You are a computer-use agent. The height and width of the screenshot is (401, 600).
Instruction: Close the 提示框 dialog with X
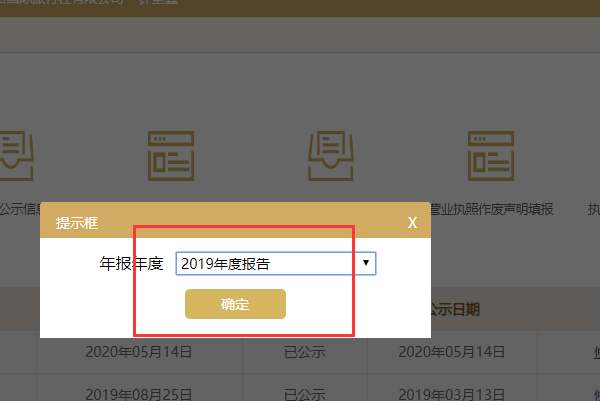pos(412,222)
